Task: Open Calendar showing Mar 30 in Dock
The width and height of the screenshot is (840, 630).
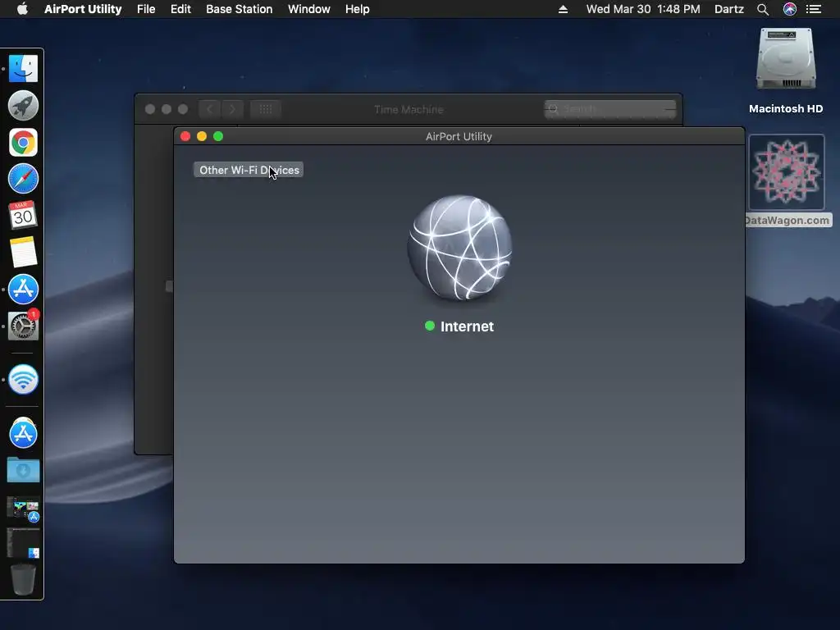Action: (x=23, y=216)
